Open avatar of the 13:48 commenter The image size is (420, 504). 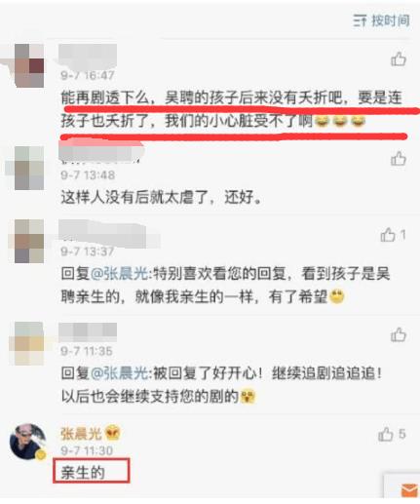[29, 168]
